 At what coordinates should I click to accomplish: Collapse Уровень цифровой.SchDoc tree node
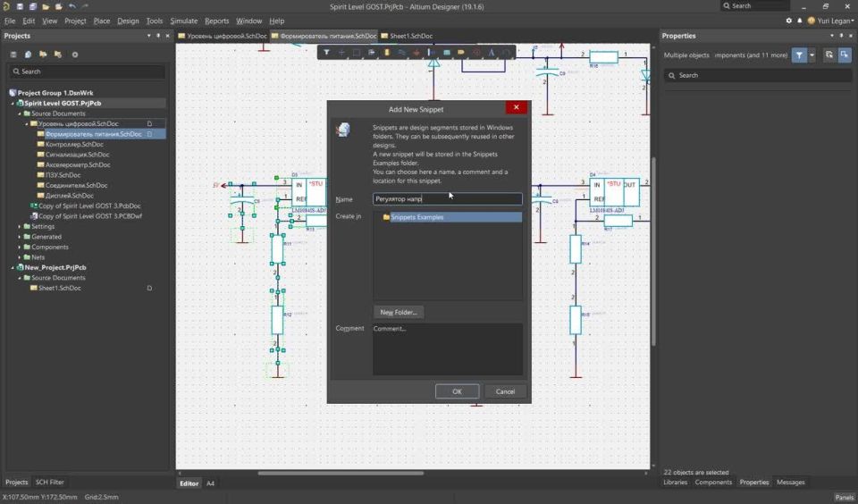(x=26, y=124)
